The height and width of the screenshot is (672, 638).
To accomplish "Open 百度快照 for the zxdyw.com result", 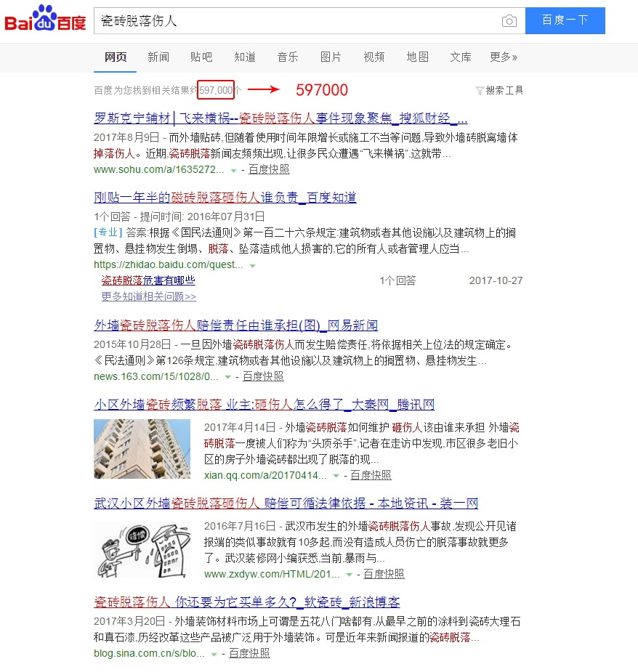I will pyautogui.click(x=384, y=574).
